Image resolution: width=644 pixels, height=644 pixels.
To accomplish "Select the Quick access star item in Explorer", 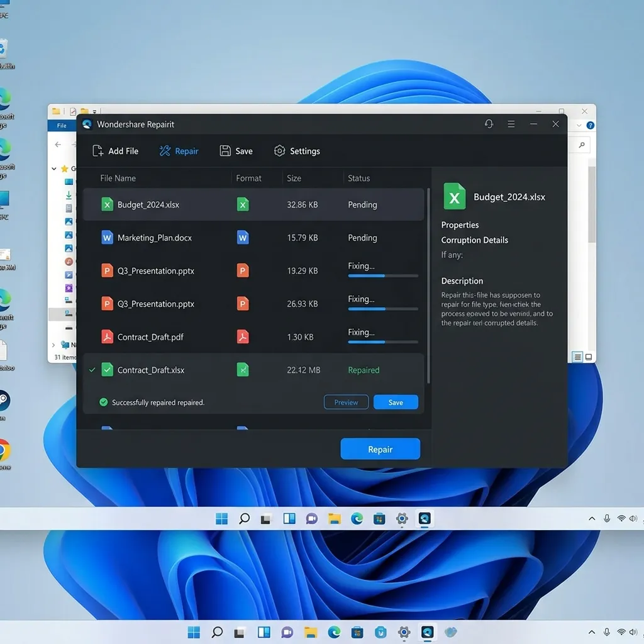I will pos(65,169).
